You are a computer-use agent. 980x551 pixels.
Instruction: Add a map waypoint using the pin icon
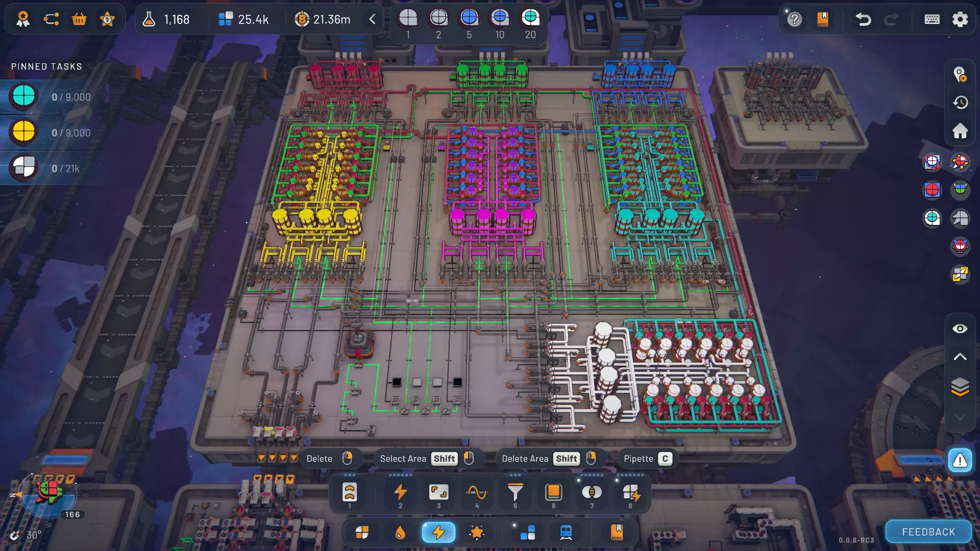point(960,74)
